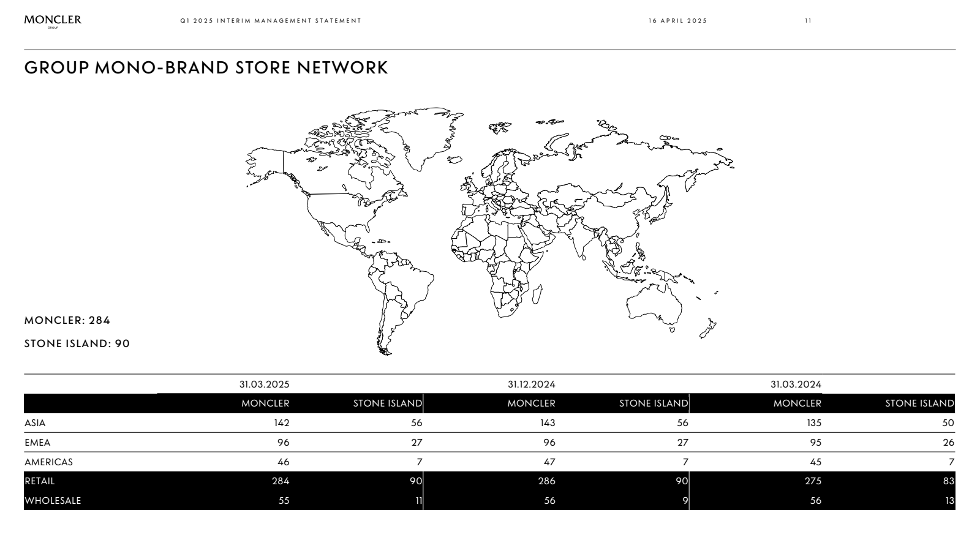This screenshot has height=551, width=980.
Task: Click the Asia value 142
Action: pyautogui.click(x=282, y=423)
